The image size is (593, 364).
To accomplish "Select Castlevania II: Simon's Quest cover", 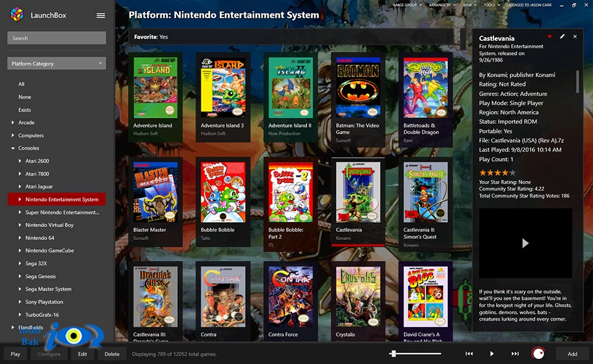I will (426, 192).
